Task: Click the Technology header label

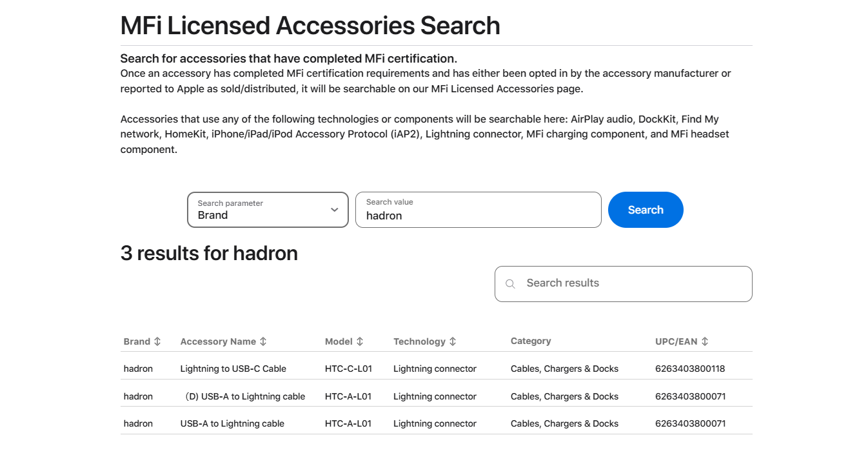Action: [419, 341]
